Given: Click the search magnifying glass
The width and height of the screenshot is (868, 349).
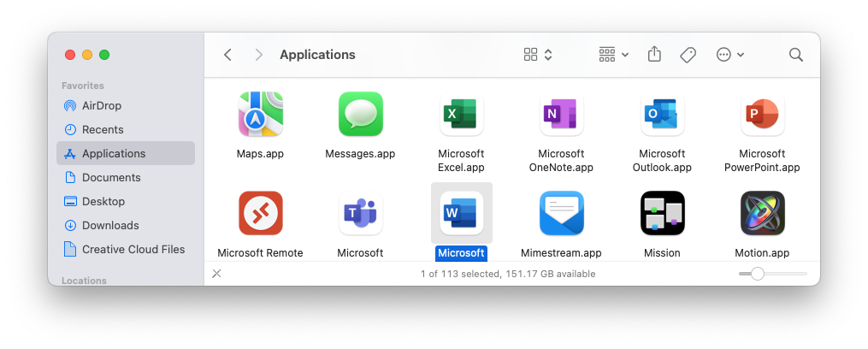Looking at the screenshot, I should tap(795, 55).
